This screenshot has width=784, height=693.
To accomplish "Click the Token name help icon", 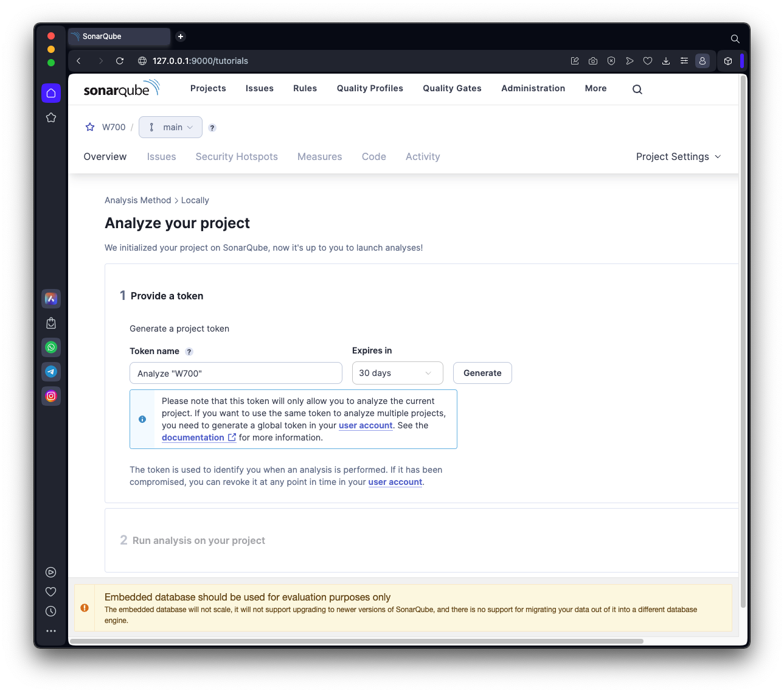I will click(x=189, y=352).
